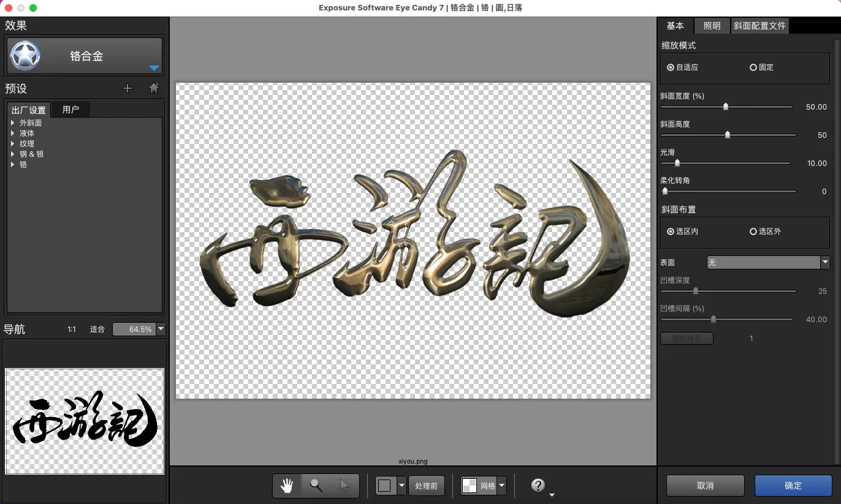Image resolution: width=841 pixels, height=504 pixels.
Task: Open the 斜面配置文件 tab
Action: click(x=760, y=26)
